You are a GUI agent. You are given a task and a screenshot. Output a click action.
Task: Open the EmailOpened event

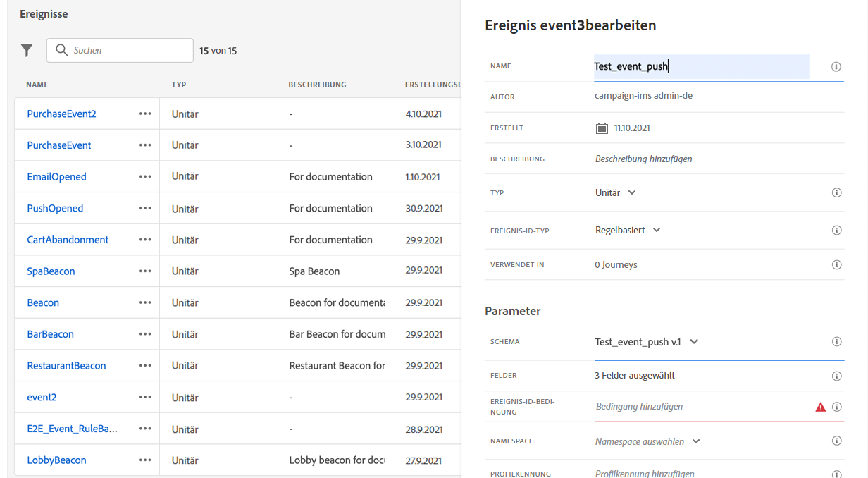pos(56,177)
